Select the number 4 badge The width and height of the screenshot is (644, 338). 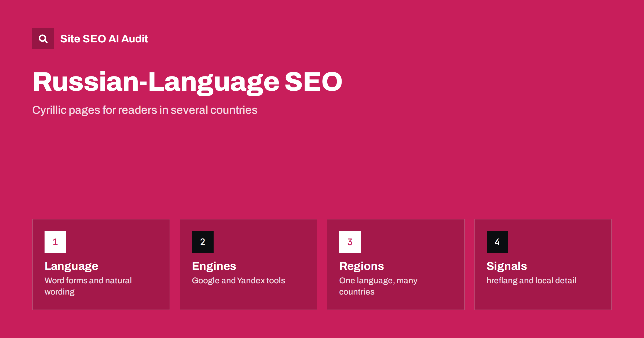click(x=497, y=242)
